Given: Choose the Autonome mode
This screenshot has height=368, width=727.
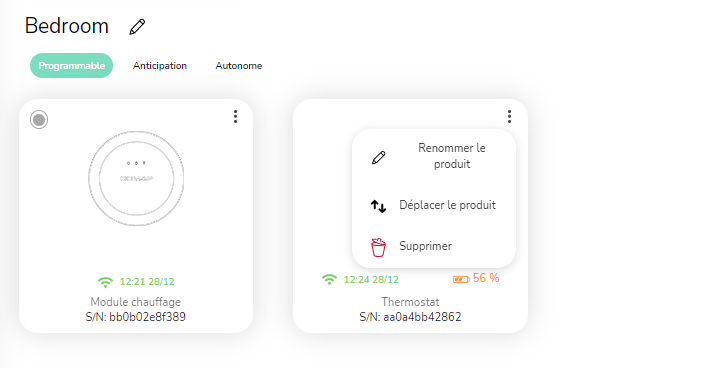Looking at the screenshot, I should (x=239, y=66).
